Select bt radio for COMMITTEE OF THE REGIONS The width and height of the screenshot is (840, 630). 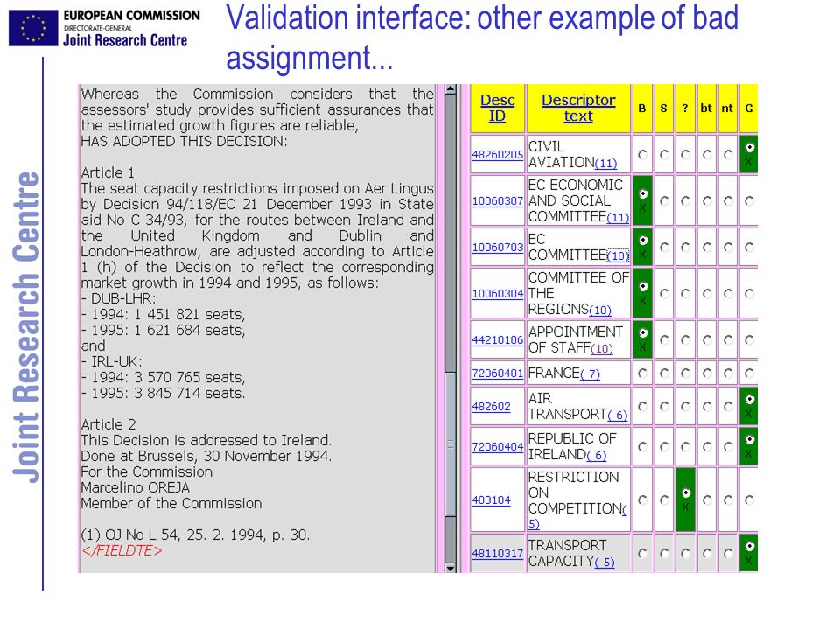coord(707,294)
